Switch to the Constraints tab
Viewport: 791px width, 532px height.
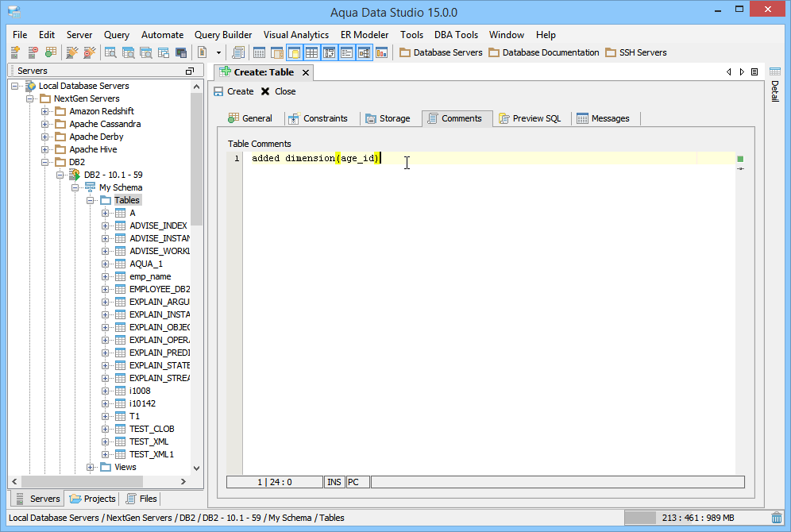pyautogui.click(x=318, y=118)
